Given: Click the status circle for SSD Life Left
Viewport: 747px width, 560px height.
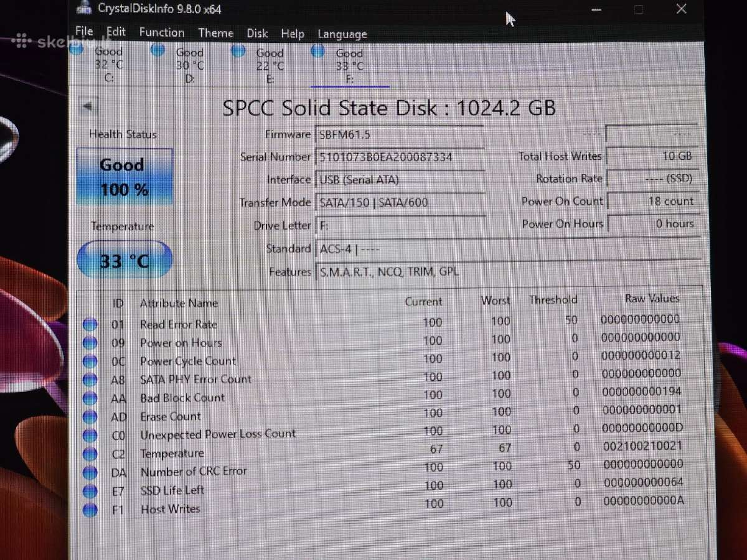Looking at the screenshot, I should click(90, 492).
